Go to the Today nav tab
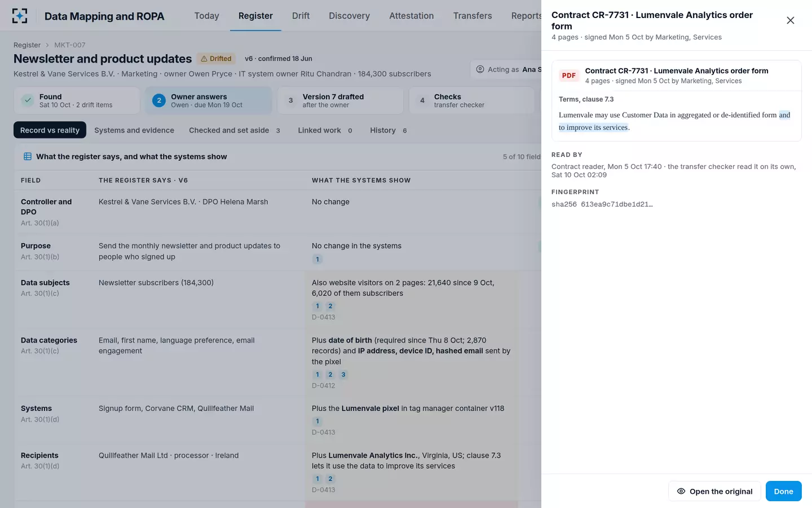The width and height of the screenshot is (812, 508). click(207, 16)
